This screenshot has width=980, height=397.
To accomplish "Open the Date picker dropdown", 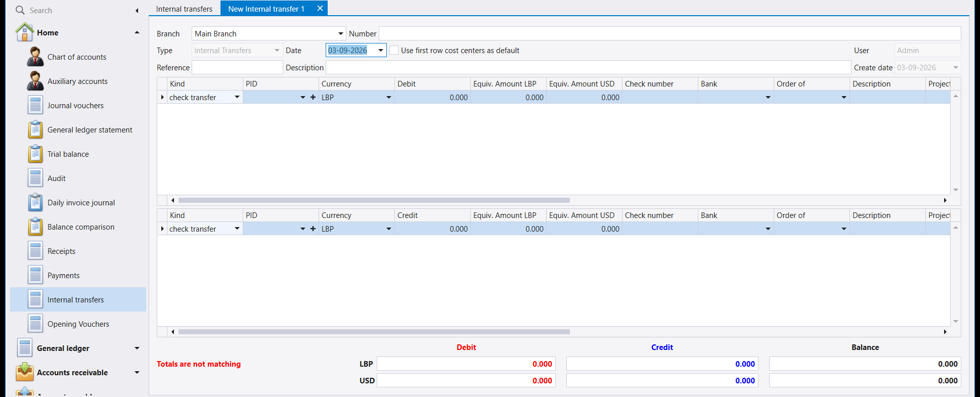I will pos(381,51).
